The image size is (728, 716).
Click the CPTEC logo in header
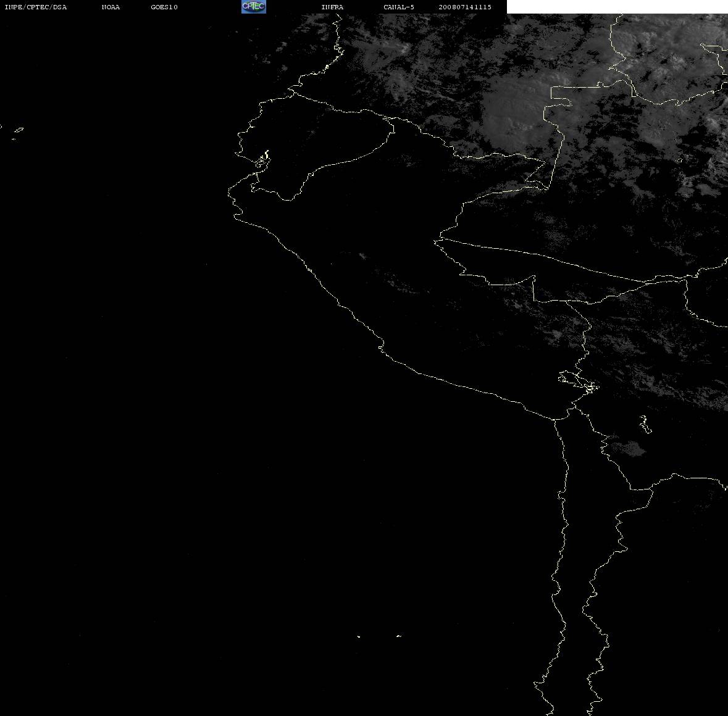(x=254, y=7)
